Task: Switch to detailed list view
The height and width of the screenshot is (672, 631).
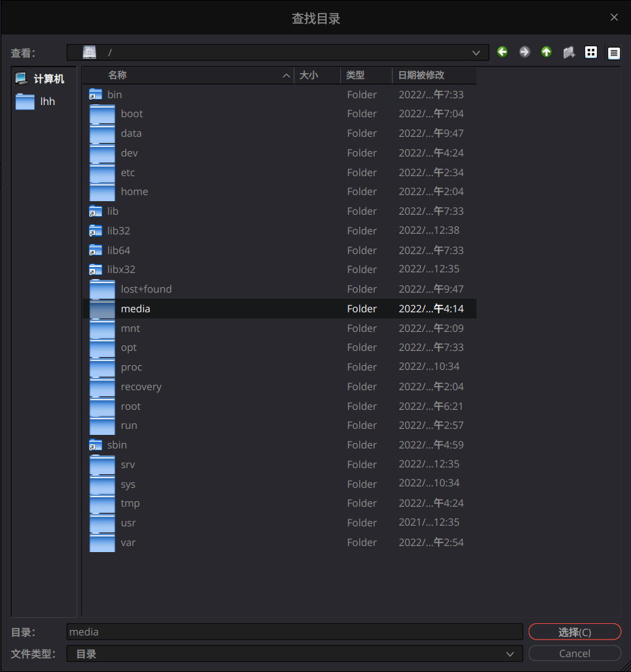Action: 614,53
